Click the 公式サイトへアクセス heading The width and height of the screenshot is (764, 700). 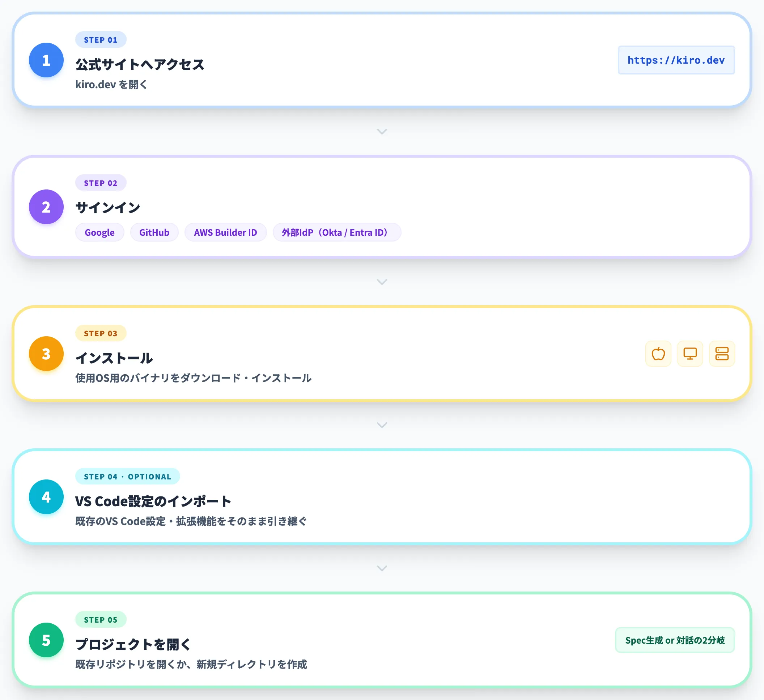pyautogui.click(x=140, y=64)
